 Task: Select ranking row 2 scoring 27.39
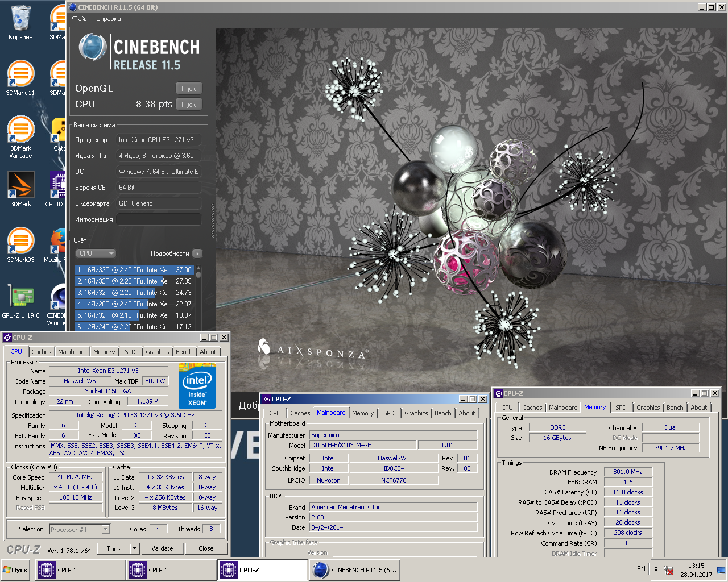pyautogui.click(x=134, y=281)
